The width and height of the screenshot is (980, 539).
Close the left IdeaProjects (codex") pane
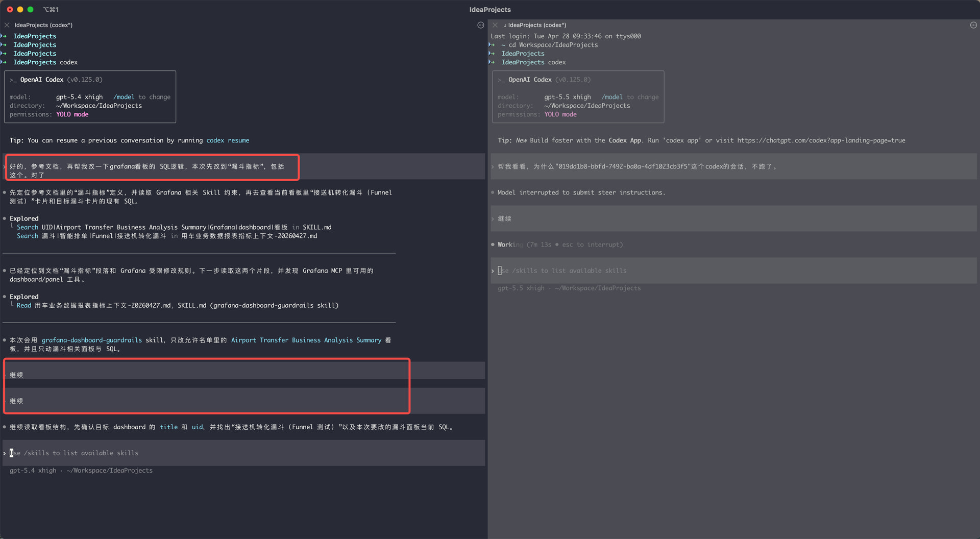coord(7,25)
